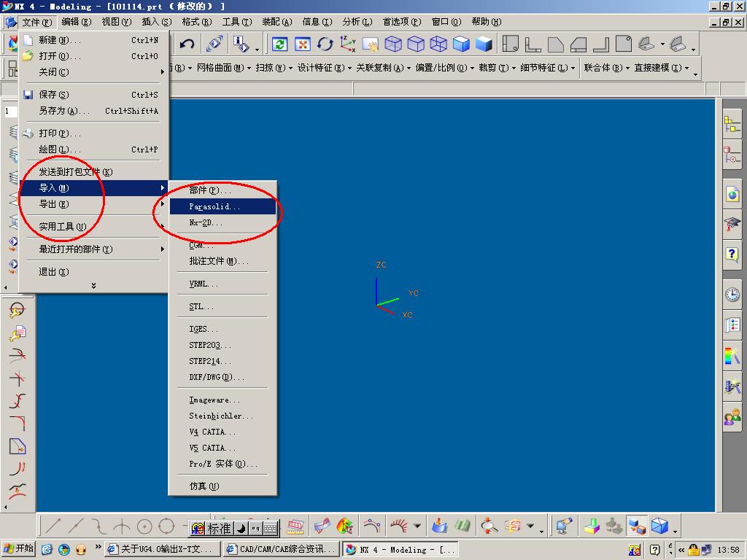Choose Parasolid... from import submenu
The width and height of the screenshot is (747, 560).
[x=222, y=206]
